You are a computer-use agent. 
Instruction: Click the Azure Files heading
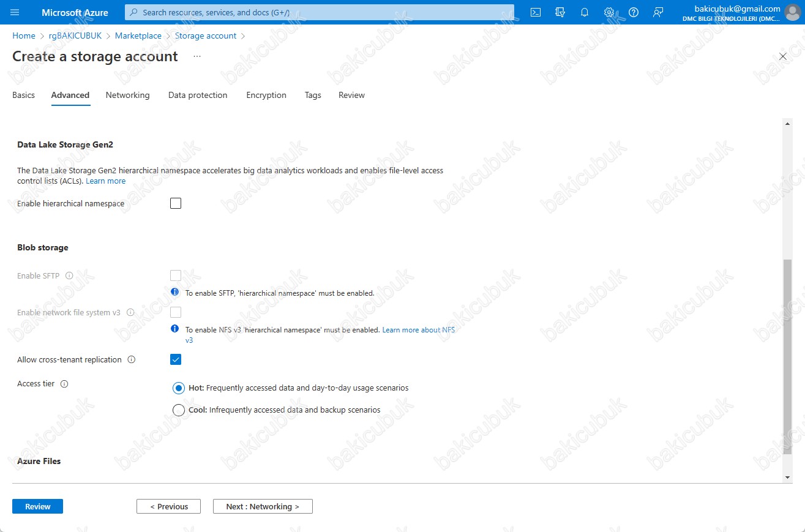[39, 461]
